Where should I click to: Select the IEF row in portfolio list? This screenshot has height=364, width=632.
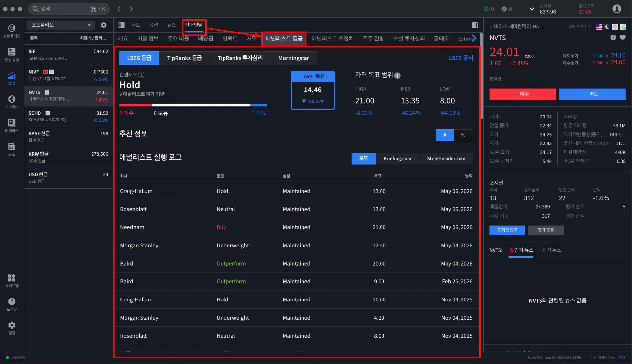[68, 55]
